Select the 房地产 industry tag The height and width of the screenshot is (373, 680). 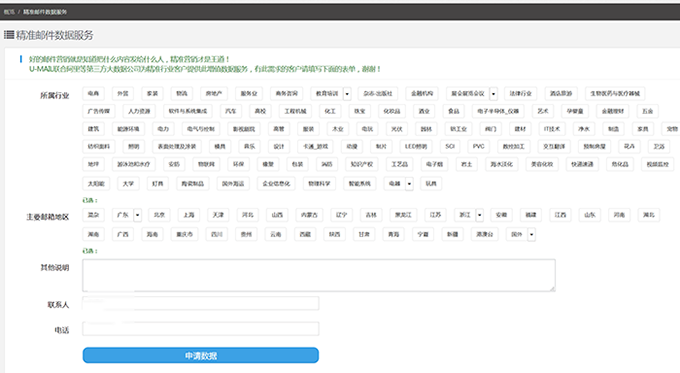click(213, 94)
